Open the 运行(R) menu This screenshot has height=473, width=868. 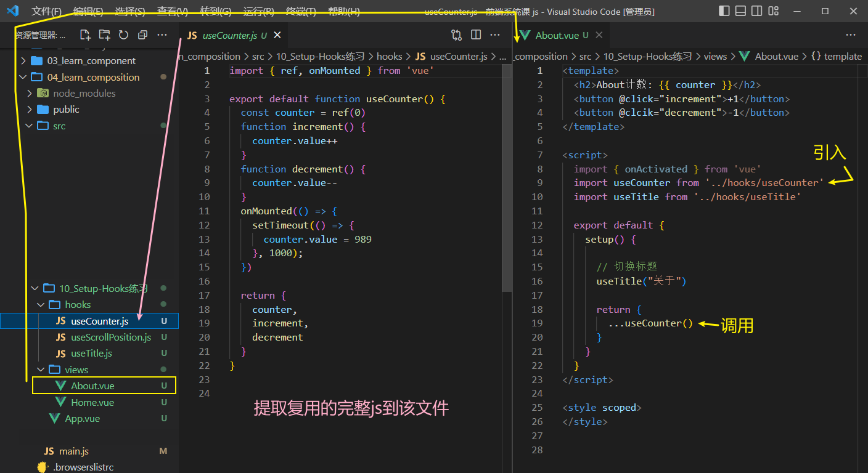pos(259,12)
